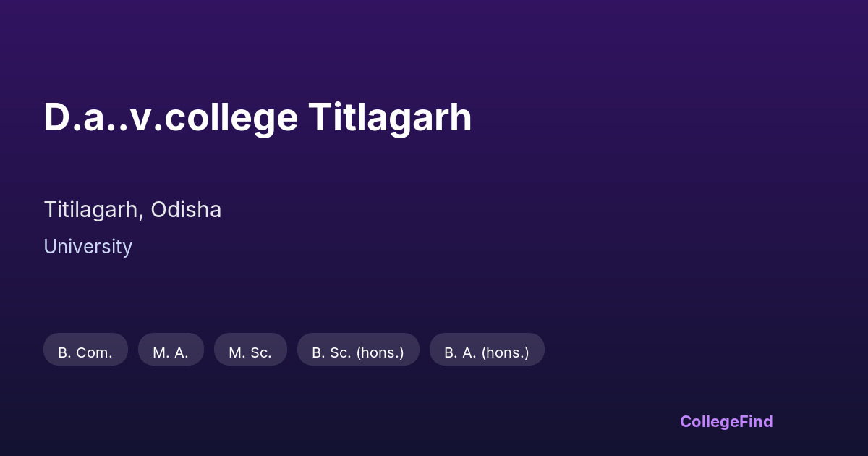The height and width of the screenshot is (456, 868).
Task: Open the CollegeFind brand logo
Action: (x=726, y=421)
